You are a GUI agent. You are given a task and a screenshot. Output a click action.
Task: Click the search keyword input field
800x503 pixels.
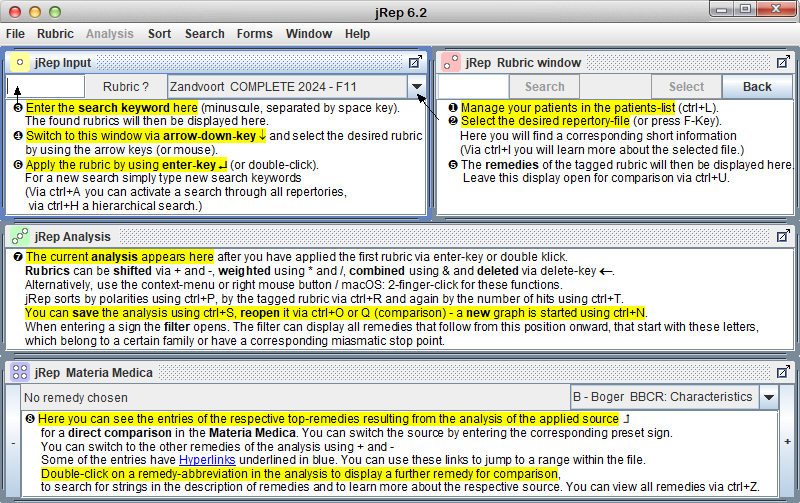(x=46, y=87)
